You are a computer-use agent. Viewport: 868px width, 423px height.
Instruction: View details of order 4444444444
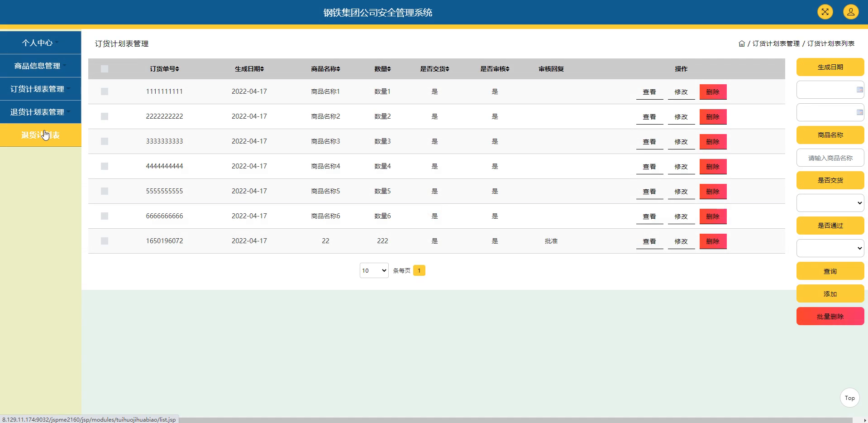[649, 167]
